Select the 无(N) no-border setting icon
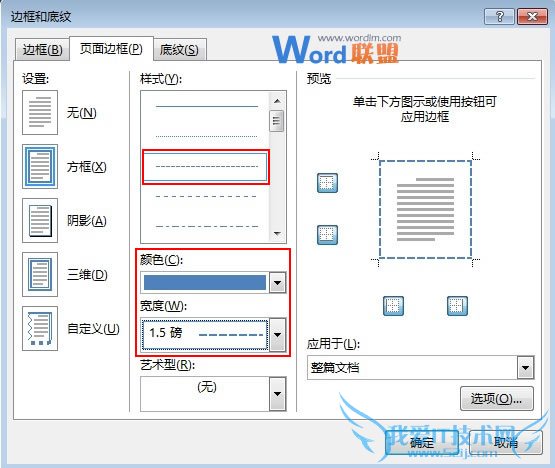The height and width of the screenshot is (468, 555). [40, 113]
